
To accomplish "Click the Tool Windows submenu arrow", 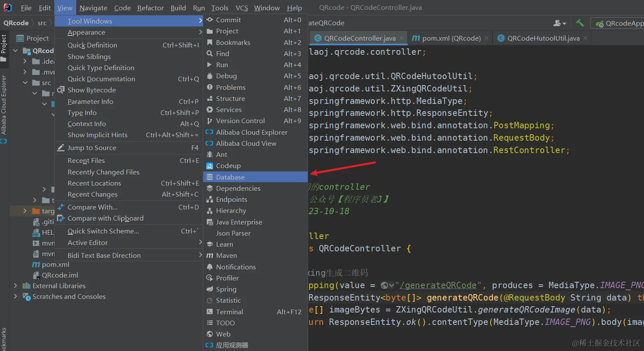I will click(200, 21).
